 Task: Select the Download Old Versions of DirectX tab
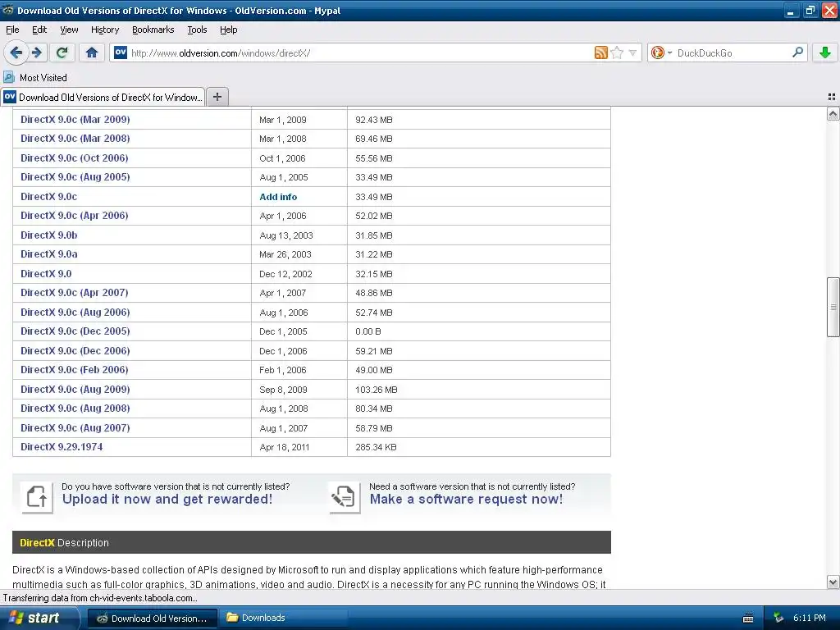(x=103, y=97)
